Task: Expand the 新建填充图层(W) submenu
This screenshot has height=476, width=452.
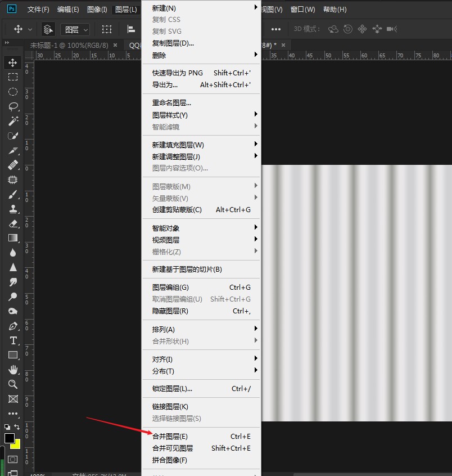Action: [x=201, y=145]
